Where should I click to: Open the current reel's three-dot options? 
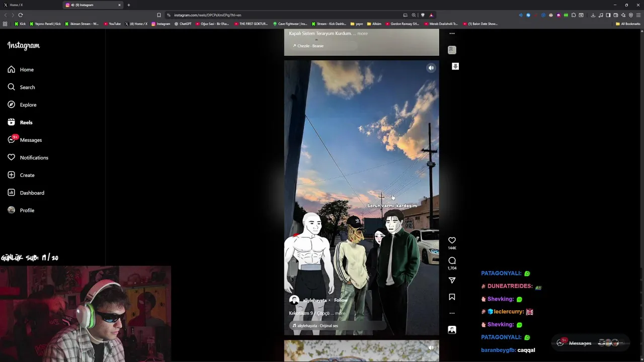coord(452,313)
